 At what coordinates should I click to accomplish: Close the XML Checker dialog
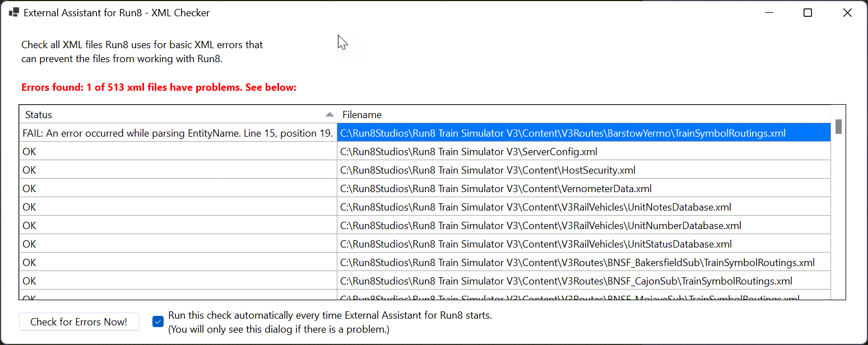pos(847,12)
